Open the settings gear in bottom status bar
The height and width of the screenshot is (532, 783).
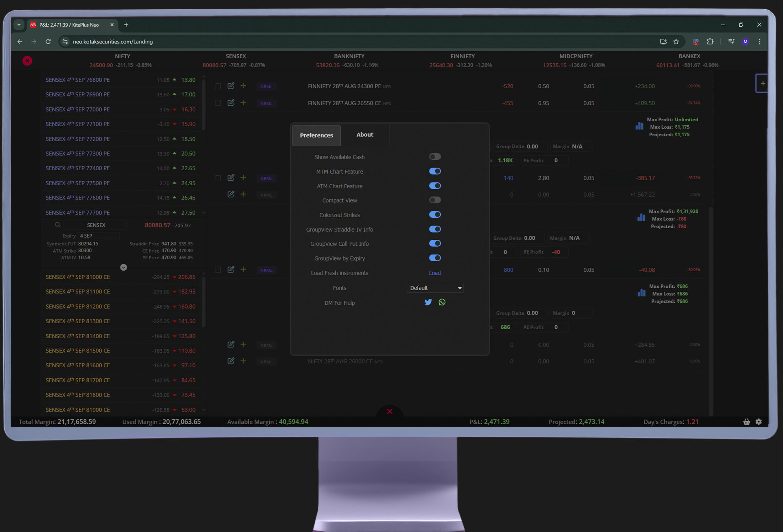pos(759,422)
